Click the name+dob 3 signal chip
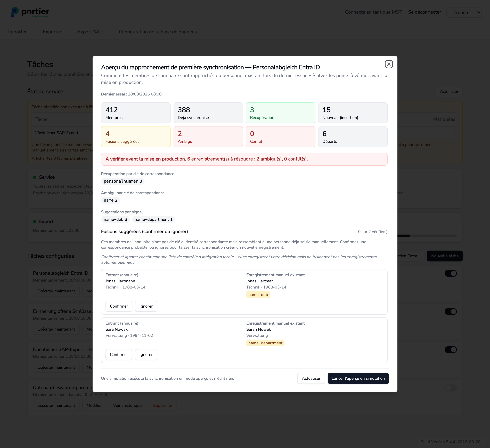Screen dimensions: 490x448 click(116, 219)
